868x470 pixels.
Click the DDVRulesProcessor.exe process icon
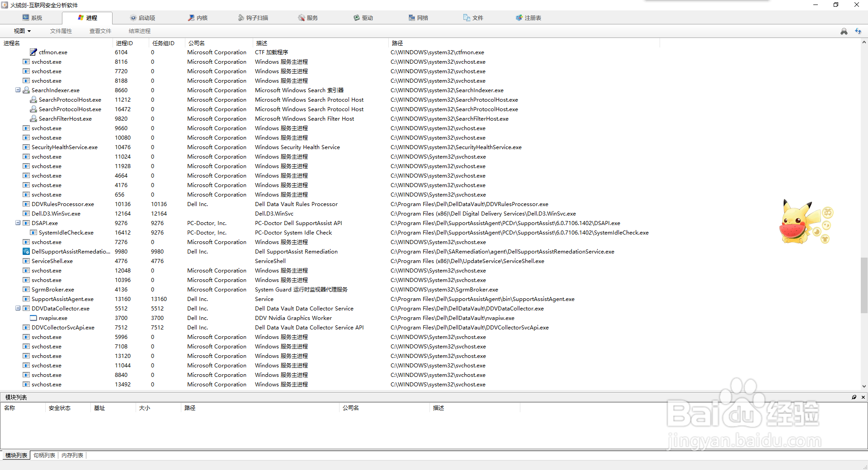tap(26, 204)
